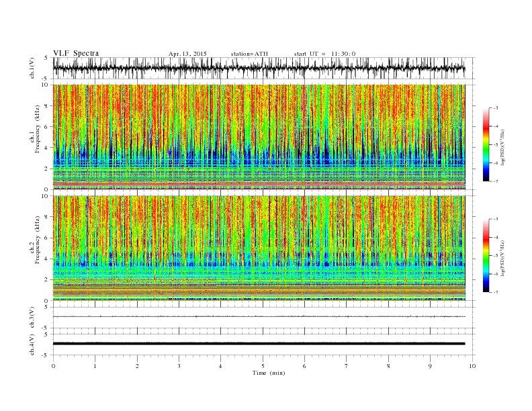Click the ch.2 spectrogram color scale bar
Screen dimensions: 532x411
coord(486,256)
